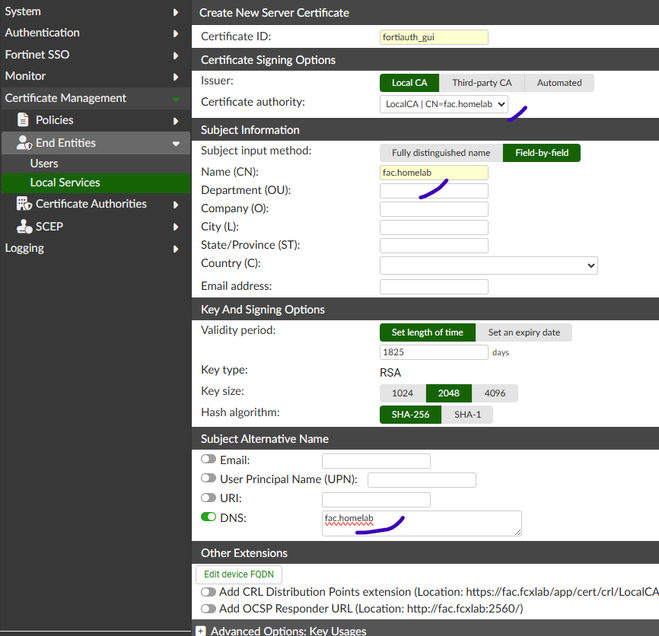Screen dimensions: 659x636
Task: Open the Country (C) dropdown
Action: 488,265
